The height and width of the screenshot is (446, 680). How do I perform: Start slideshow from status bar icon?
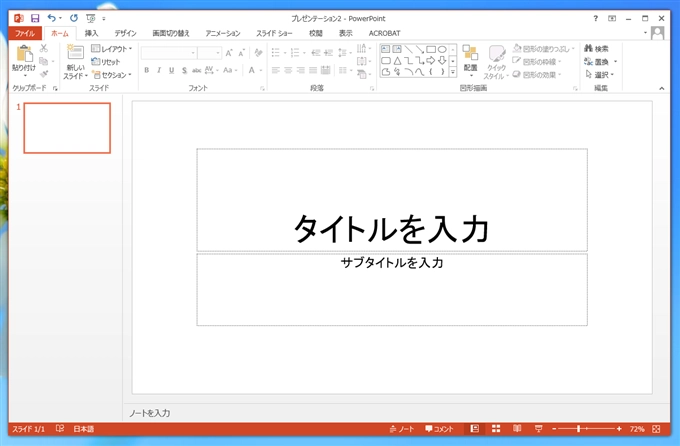pos(539,429)
